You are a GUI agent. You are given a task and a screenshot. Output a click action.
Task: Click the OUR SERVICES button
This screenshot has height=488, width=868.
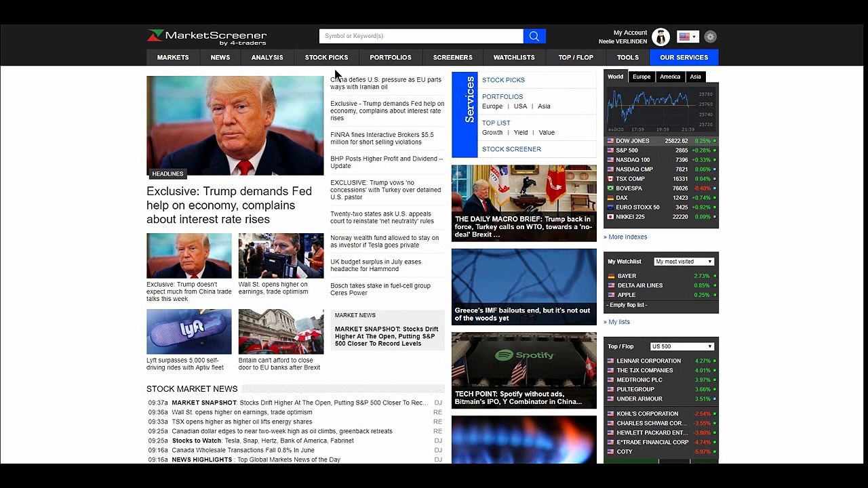(684, 58)
